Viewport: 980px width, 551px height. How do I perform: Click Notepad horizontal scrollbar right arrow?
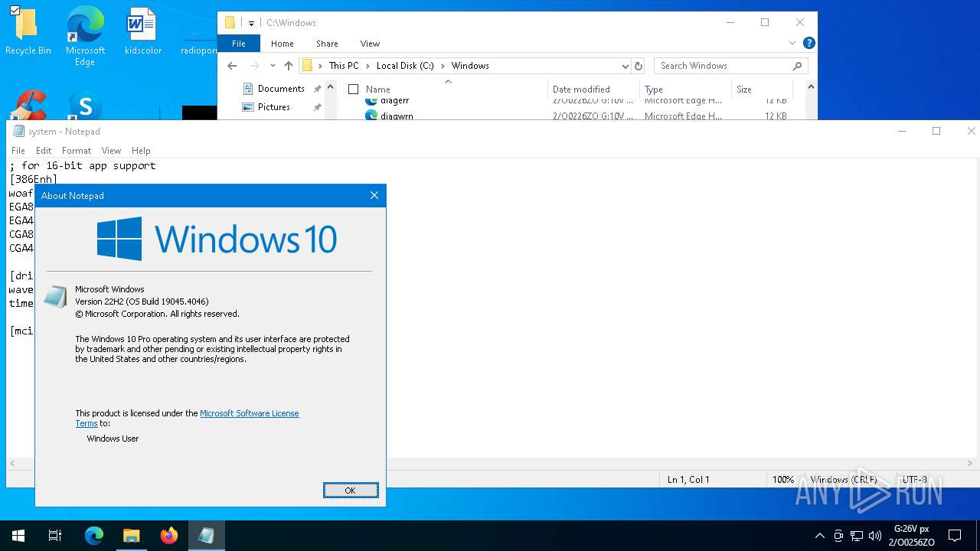pos(971,464)
